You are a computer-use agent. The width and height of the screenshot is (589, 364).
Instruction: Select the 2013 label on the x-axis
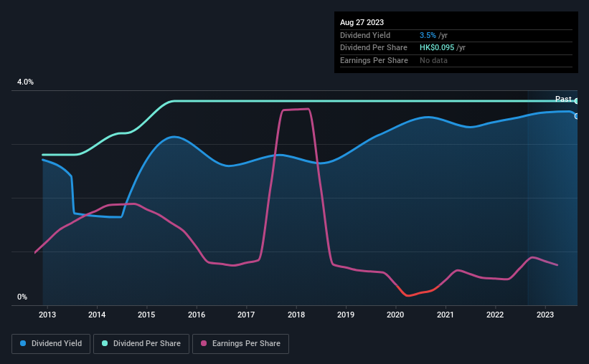click(x=47, y=315)
